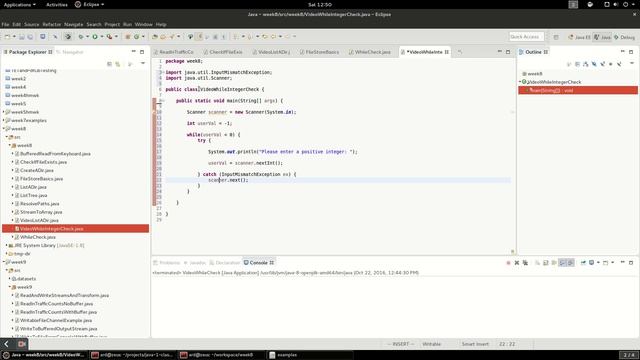Open the Eclipse app menu in top bar
This screenshot has height=360, width=640.
(x=89, y=4)
